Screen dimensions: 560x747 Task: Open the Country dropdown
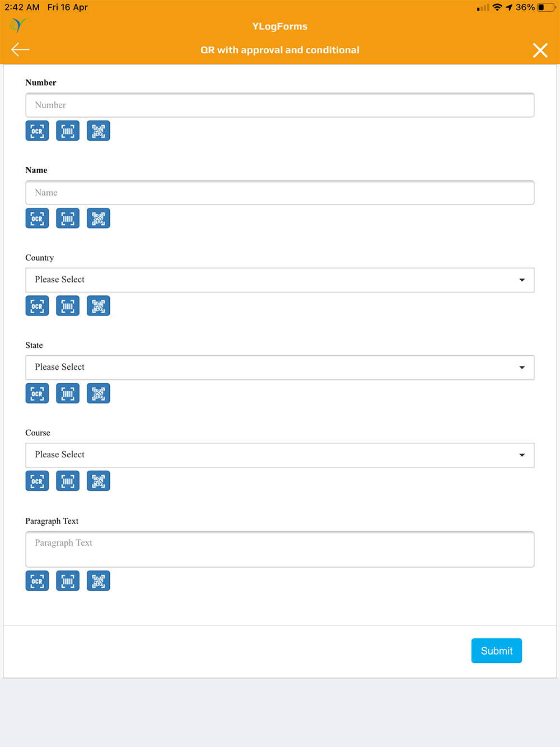click(280, 280)
